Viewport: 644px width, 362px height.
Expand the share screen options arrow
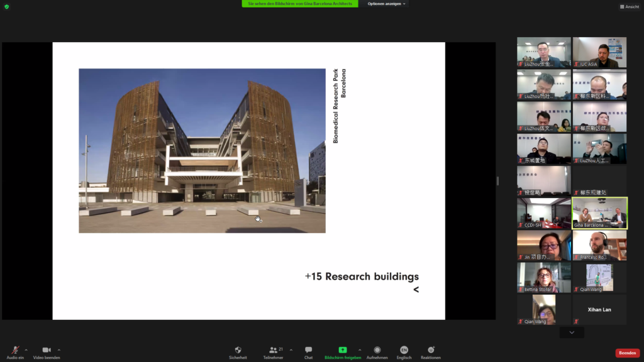[x=360, y=350]
